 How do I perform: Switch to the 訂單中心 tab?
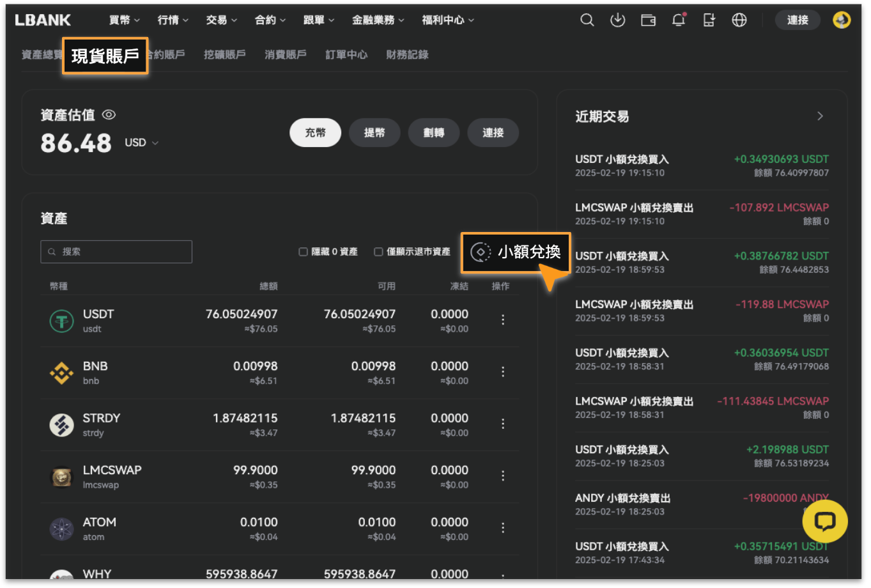pos(346,55)
